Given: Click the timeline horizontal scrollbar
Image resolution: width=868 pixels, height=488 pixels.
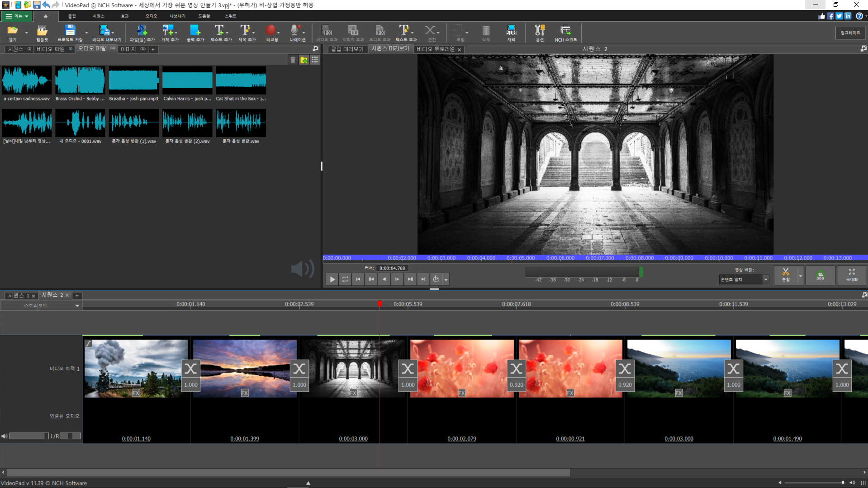Looking at the screenshot, I should tap(289, 473).
